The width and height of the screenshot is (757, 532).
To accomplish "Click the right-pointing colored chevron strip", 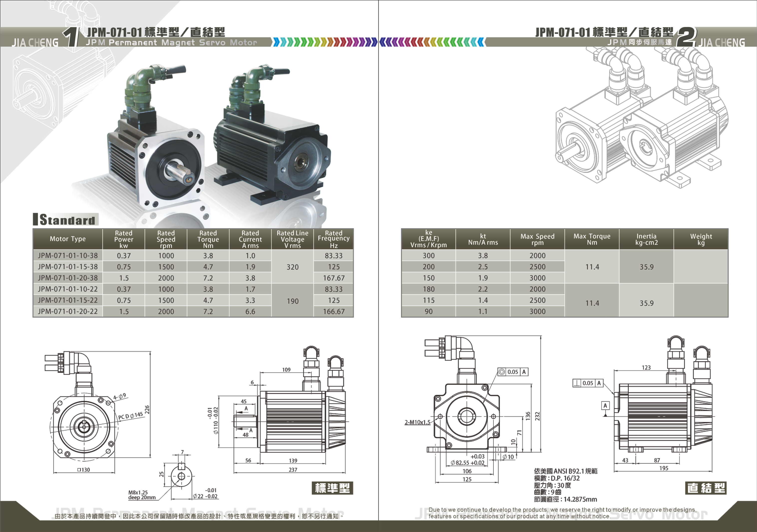I will coord(325,42).
